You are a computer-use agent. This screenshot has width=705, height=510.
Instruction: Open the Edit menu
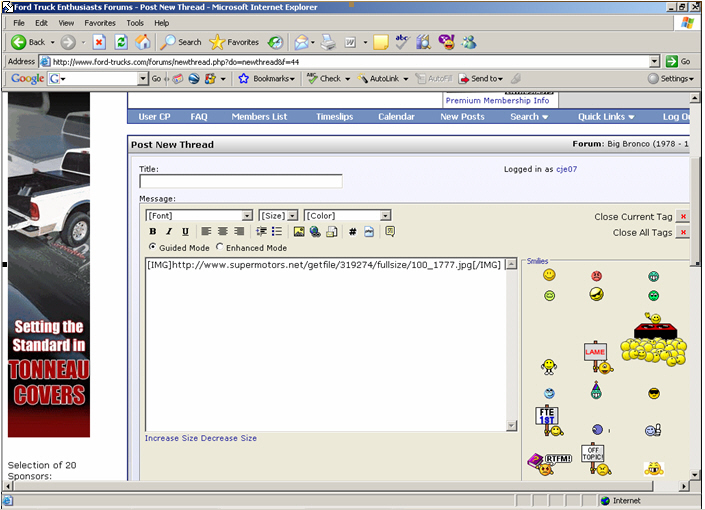click(41, 23)
